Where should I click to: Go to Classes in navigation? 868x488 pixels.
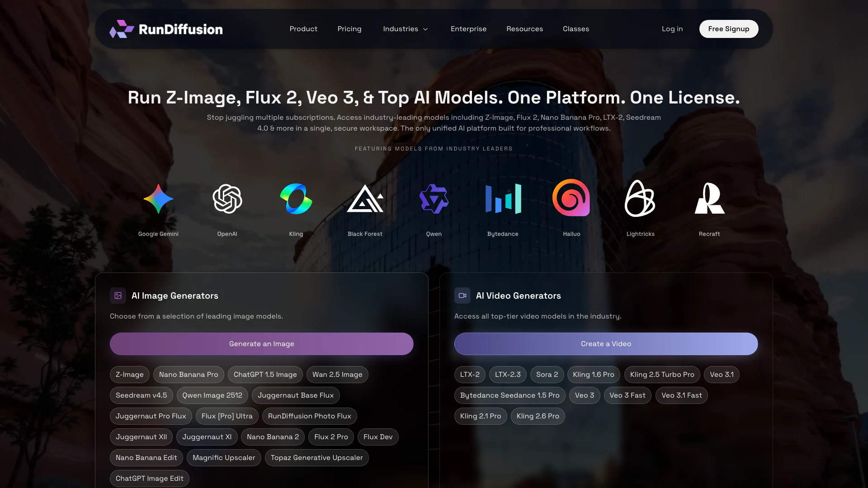coord(576,29)
